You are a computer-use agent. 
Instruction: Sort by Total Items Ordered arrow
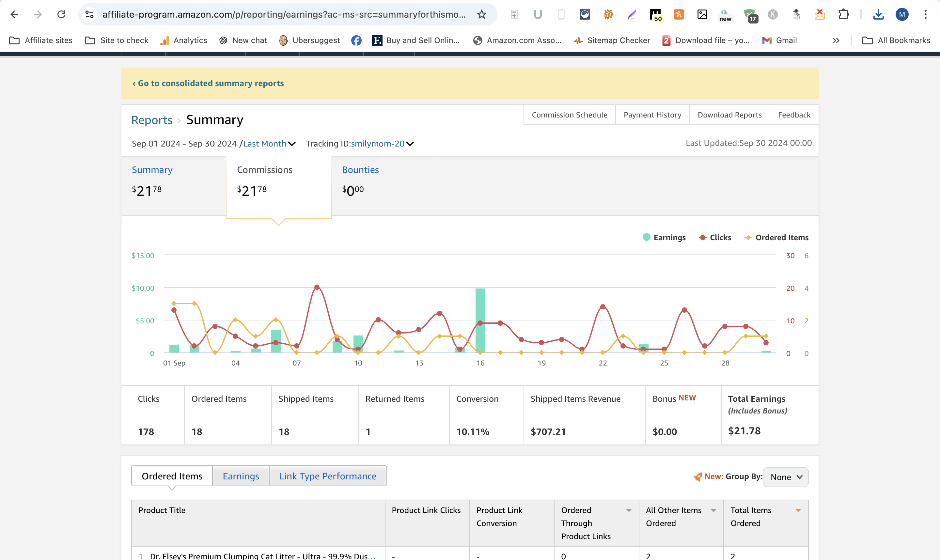pos(798,510)
